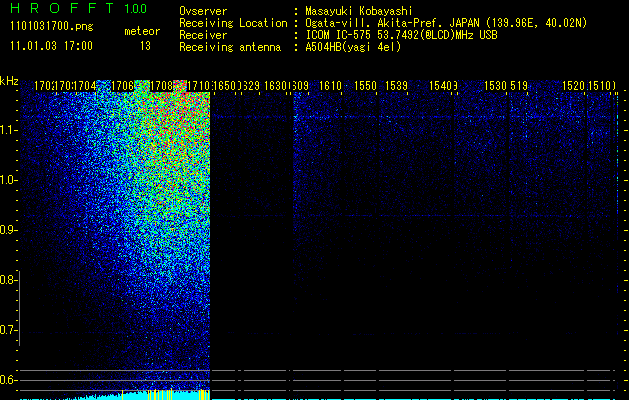Click the 1.1 kHz axis label
This screenshot has width=629, height=400.
(x=8, y=130)
